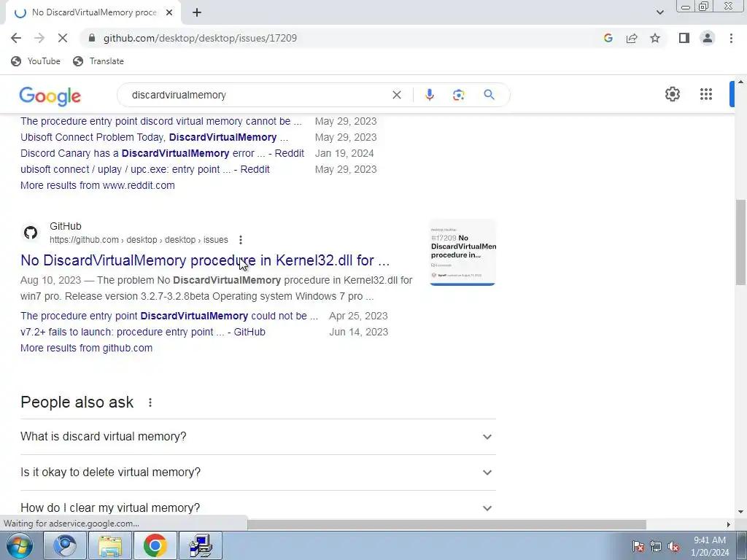Expand 'How do I clear my virtual memory?'
This screenshot has height=560, width=747.
(258, 507)
